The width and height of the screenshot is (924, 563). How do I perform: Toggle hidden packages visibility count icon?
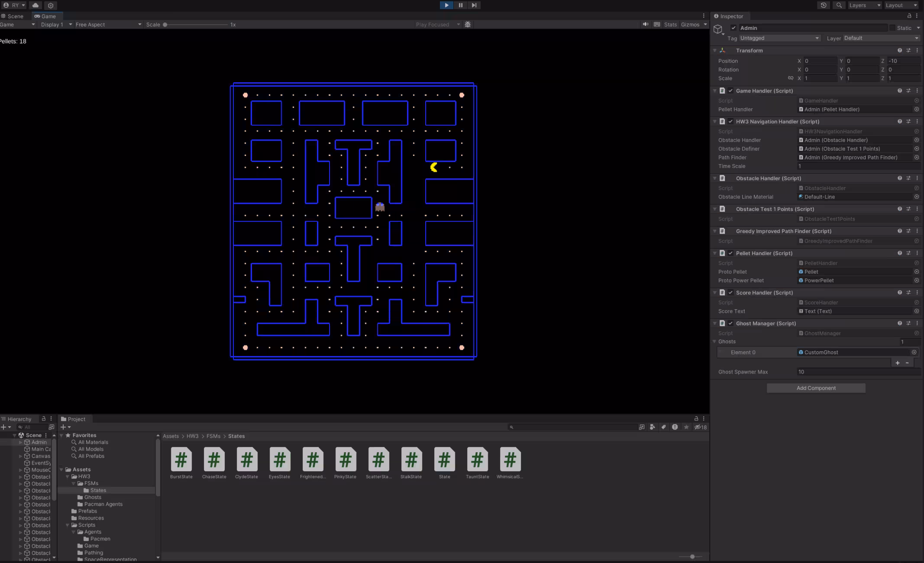tap(701, 427)
